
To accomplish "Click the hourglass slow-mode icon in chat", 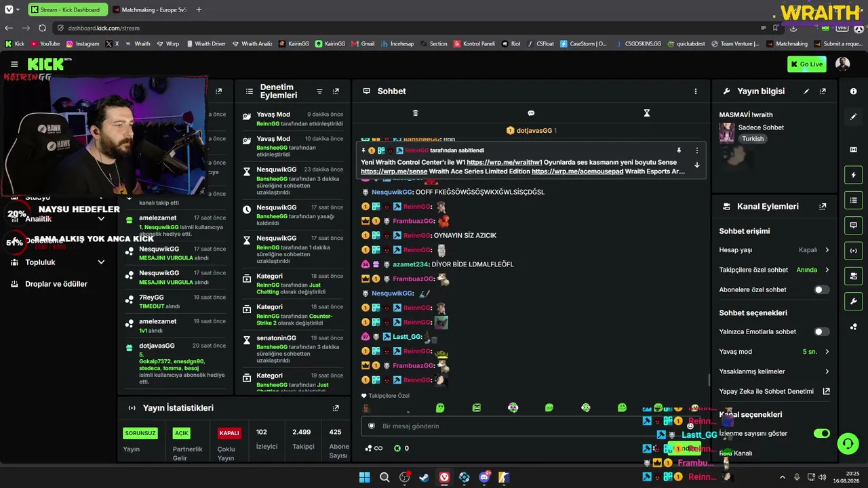I will point(647,113).
